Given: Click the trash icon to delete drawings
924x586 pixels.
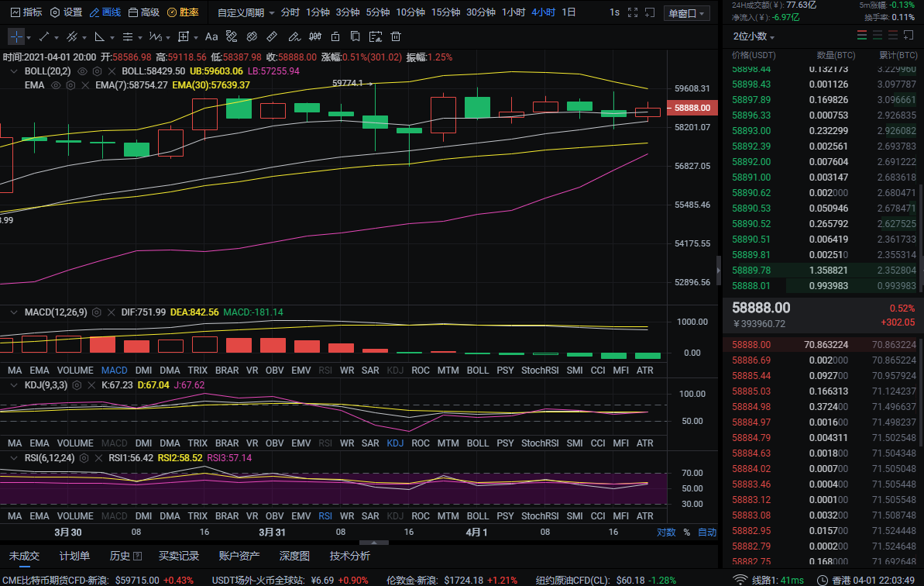Looking at the screenshot, I should point(396,36).
